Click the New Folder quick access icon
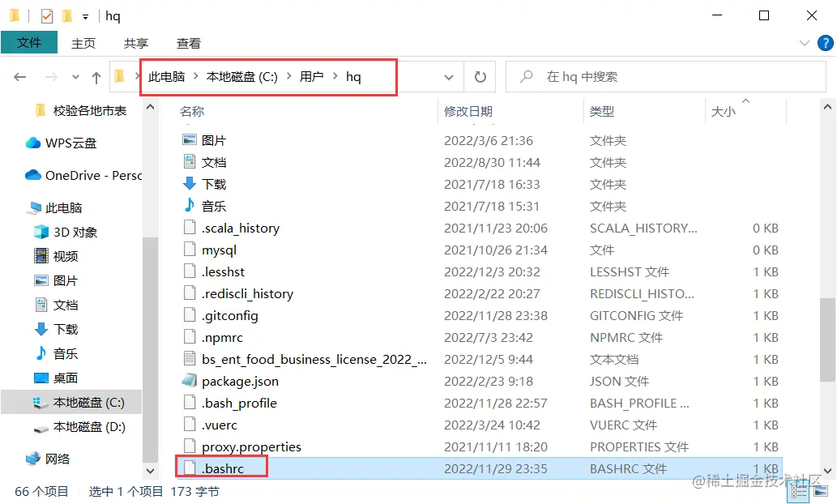 click(67, 16)
